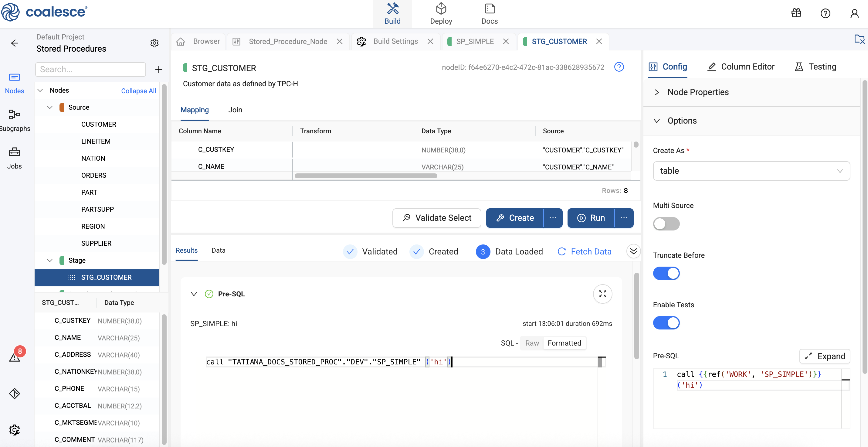Add a new node with the plus icon
This screenshot has height=447, width=868.
tap(158, 70)
